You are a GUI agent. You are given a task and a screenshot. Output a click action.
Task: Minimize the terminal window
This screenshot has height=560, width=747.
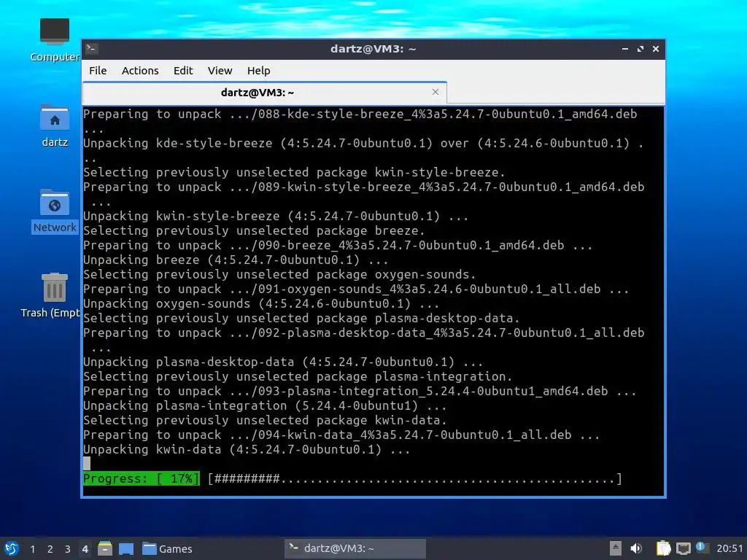[x=625, y=49]
